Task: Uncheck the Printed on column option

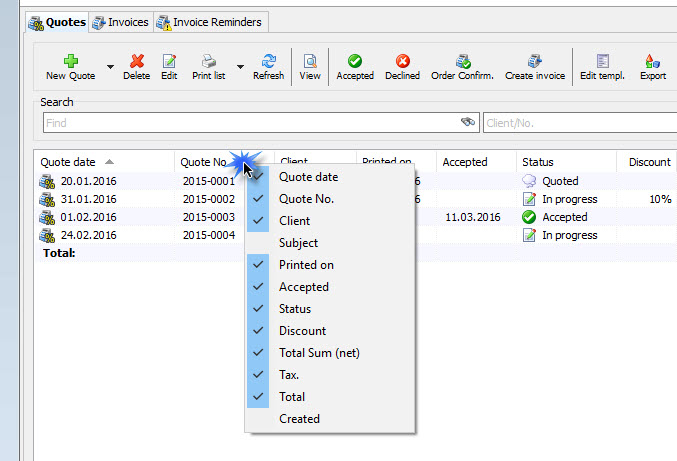Action: click(306, 265)
